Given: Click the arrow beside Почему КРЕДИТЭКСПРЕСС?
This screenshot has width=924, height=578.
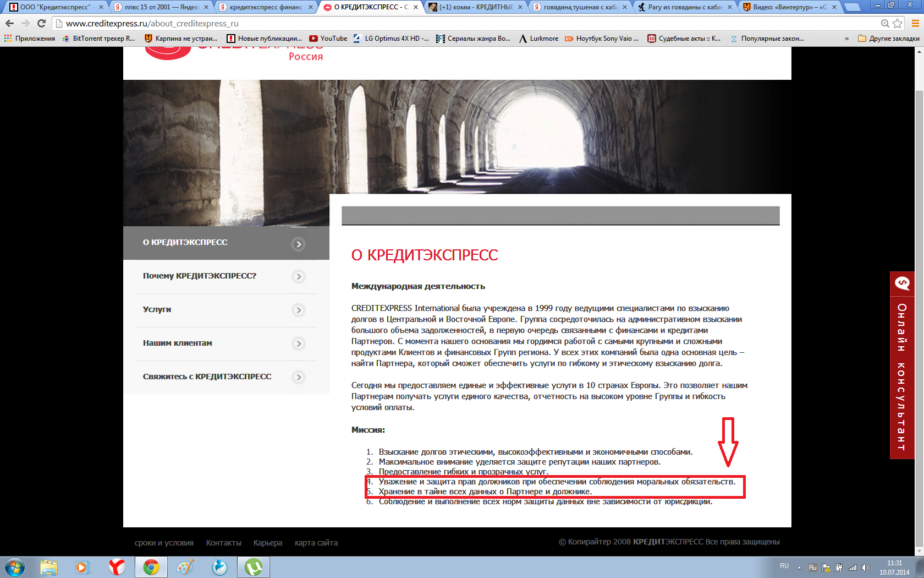Looking at the screenshot, I should (x=299, y=276).
